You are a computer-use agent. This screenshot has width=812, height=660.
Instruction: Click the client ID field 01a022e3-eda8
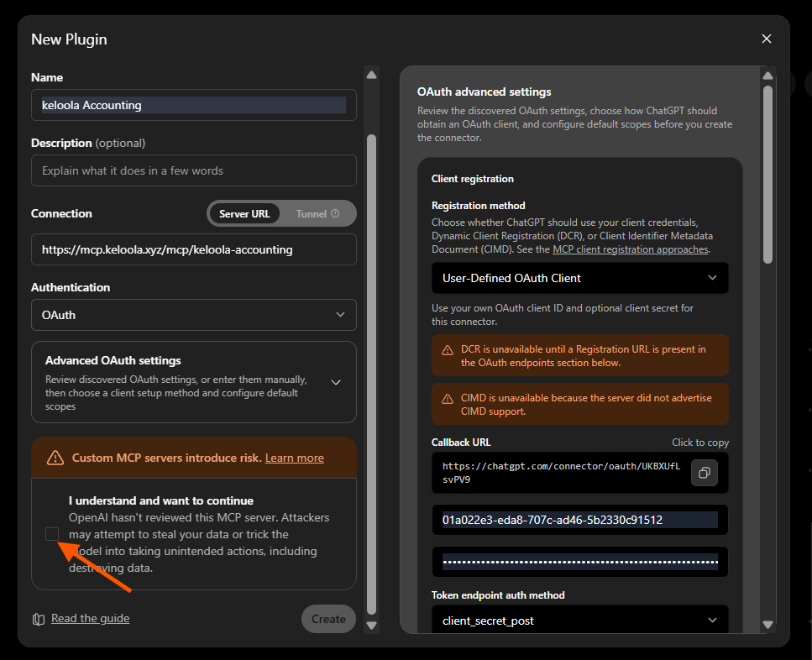[580, 520]
